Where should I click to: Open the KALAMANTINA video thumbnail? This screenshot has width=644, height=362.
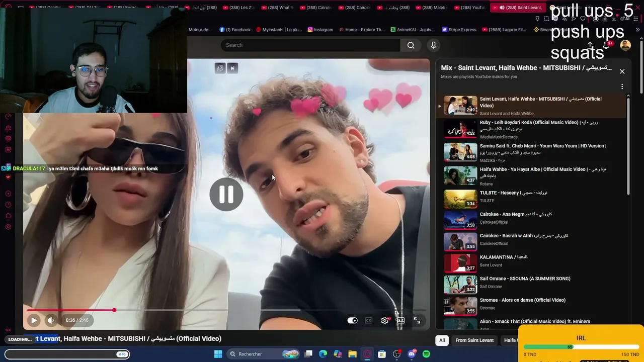pos(460,263)
